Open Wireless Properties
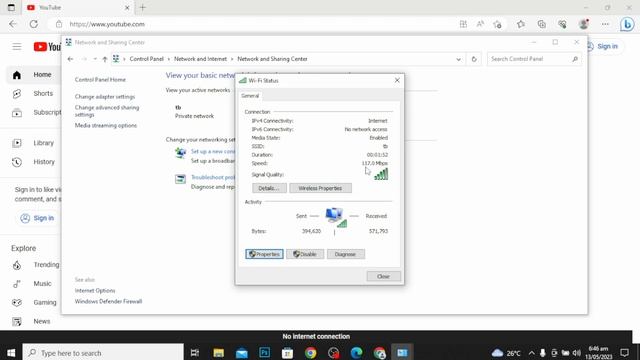 tap(320, 188)
